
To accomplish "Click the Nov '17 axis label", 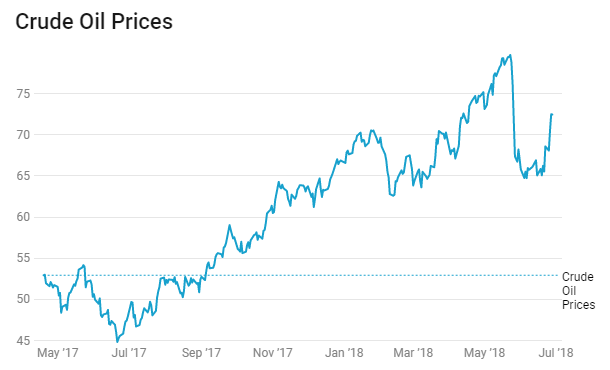I will (272, 352).
